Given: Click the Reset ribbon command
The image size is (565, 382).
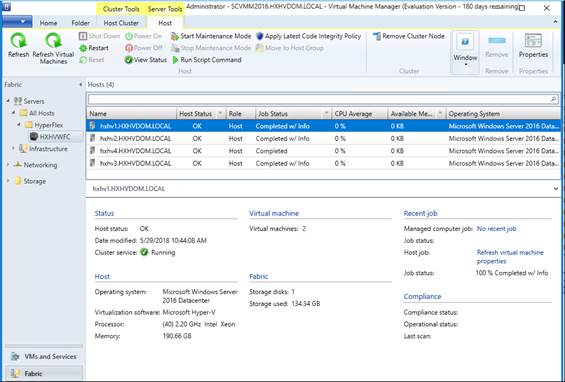Looking at the screenshot, I should point(92,60).
